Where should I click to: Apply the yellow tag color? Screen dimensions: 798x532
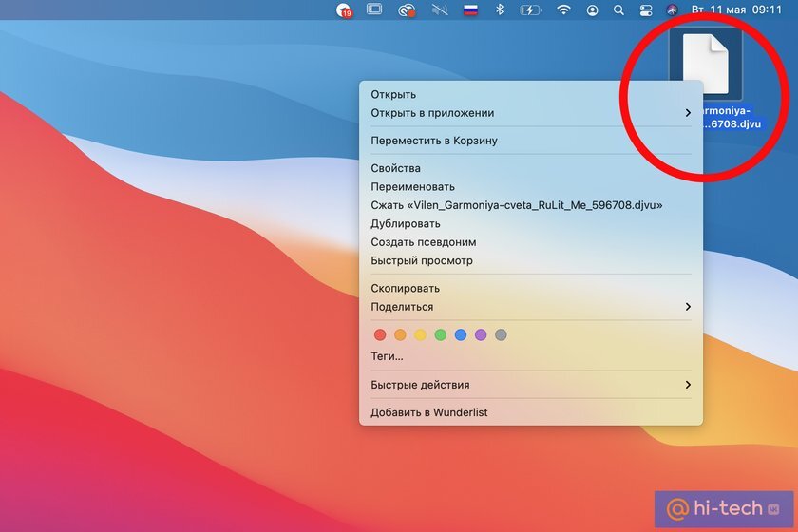click(x=420, y=334)
